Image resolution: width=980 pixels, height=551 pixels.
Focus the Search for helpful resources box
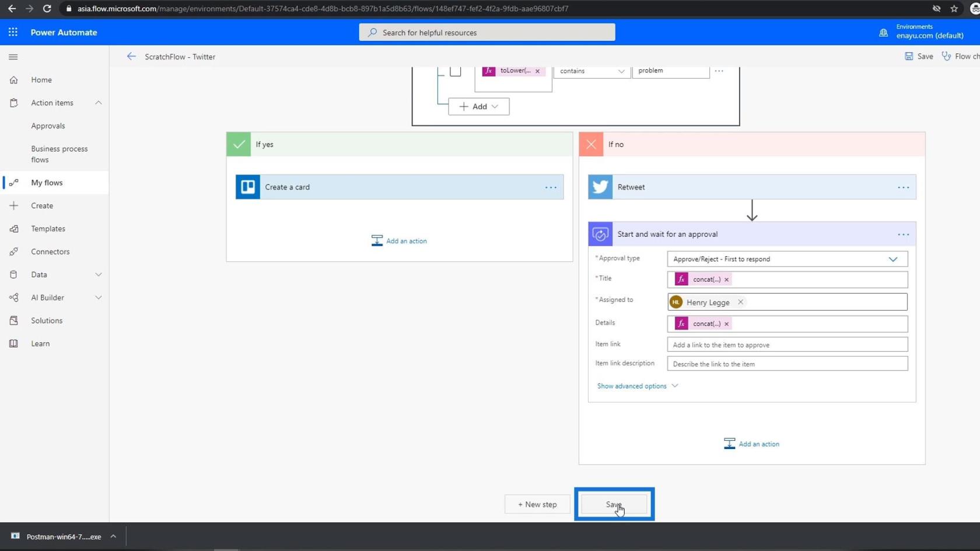pos(487,32)
